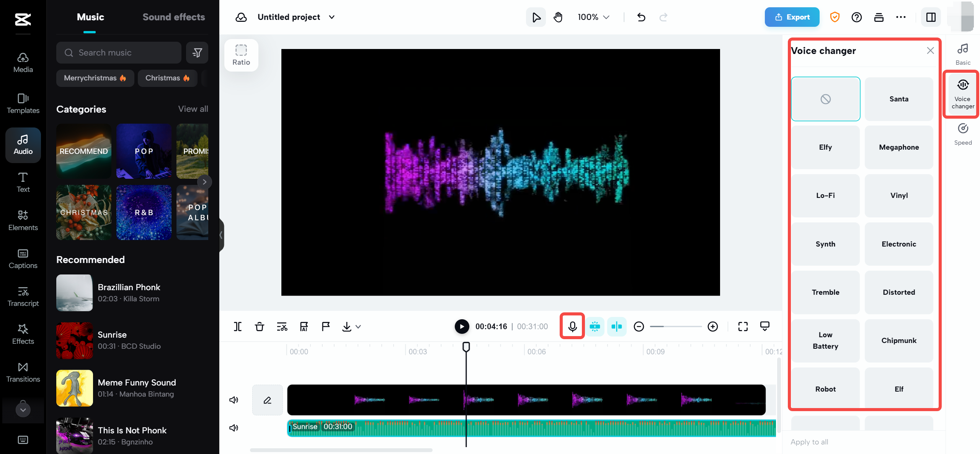This screenshot has height=454, width=980.
Task: Select the None voice changer option
Action: pos(825,99)
